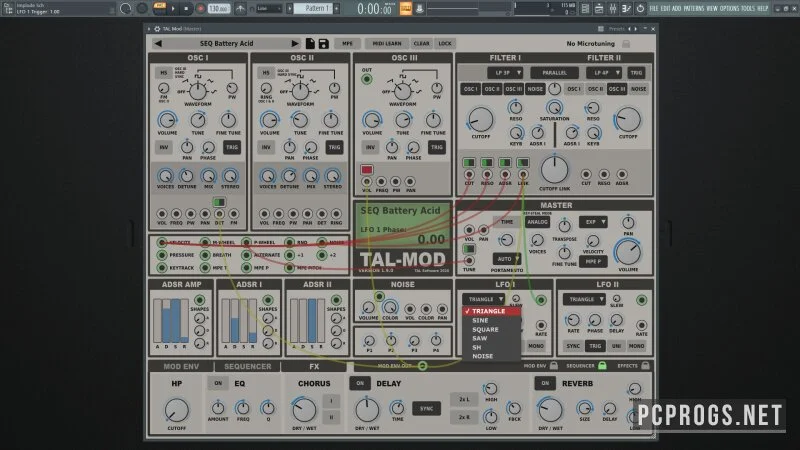Click the MIDI LEARN button
This screenshot has height=450, width=800.
coord(387,44)
